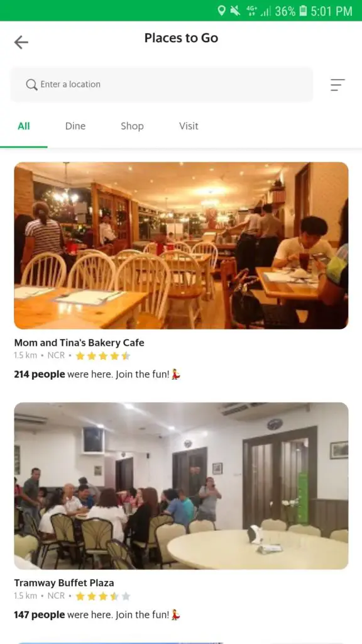Switch to the Dine tab
Image resolution: width=362 pixels, height=644 pixels.
tap(75, 126)
